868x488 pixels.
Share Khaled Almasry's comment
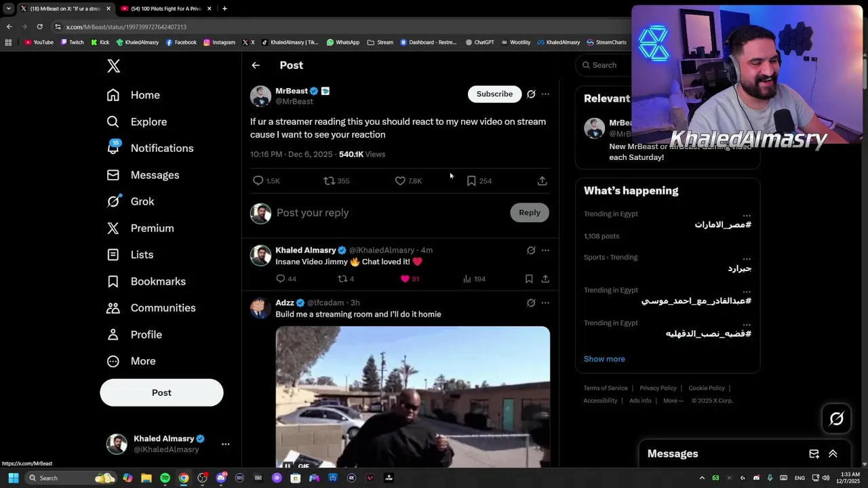tap(545, 279)
